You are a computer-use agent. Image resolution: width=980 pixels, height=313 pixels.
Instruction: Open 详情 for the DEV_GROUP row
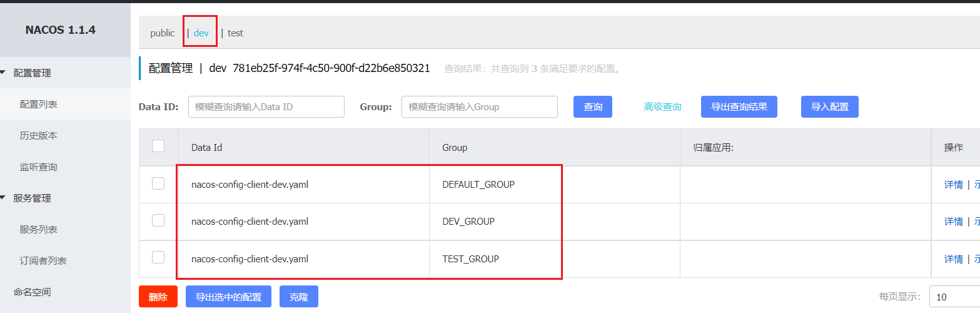[954, 222]
